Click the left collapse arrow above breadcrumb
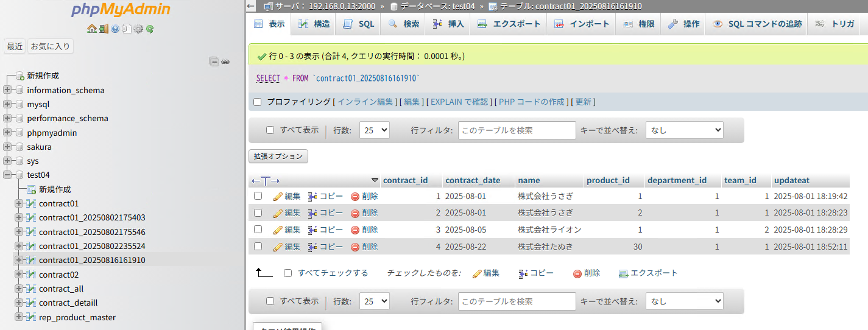The image size is (868, 330). click(250, 6)
